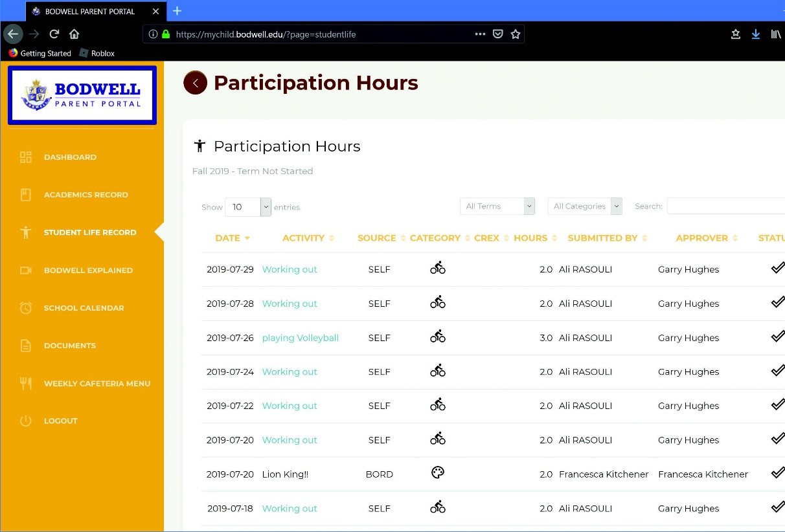This screenshot has width=785, height=532.
Task: Click the browser reload icon
Action: pyautogui.click(x=54, y=34)
